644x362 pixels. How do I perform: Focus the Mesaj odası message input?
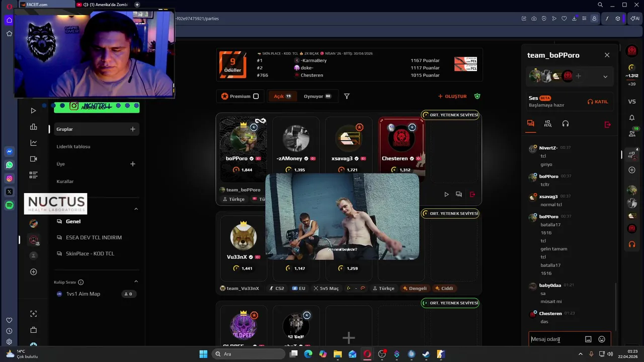(x=556, y=339)
